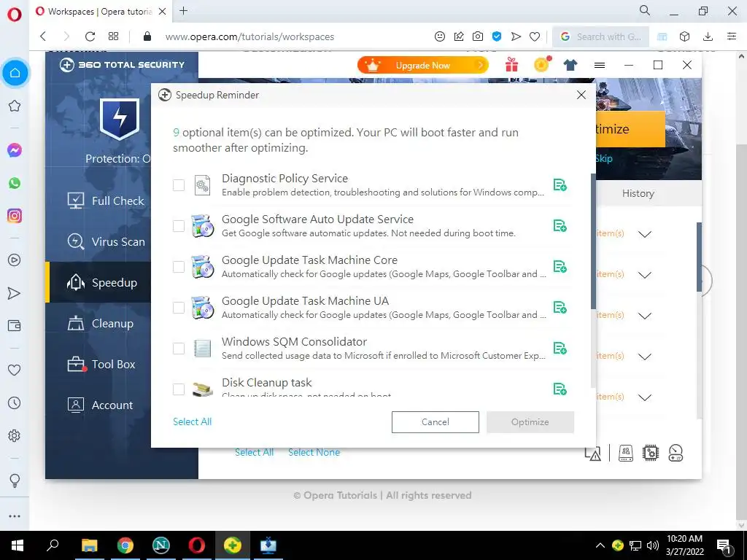Click the blue ad blocker shield icon

pos(497,36)
